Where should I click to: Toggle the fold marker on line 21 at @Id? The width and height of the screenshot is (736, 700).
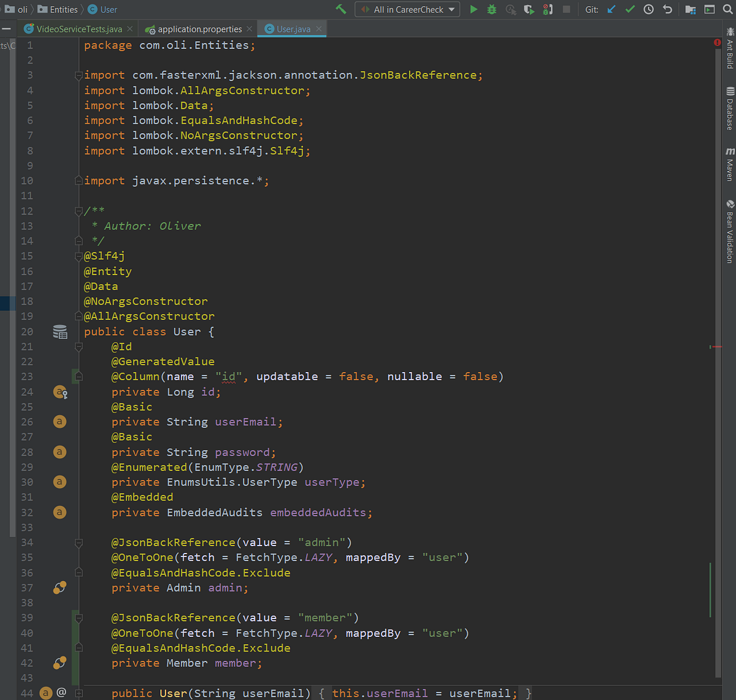coord(79,347)
